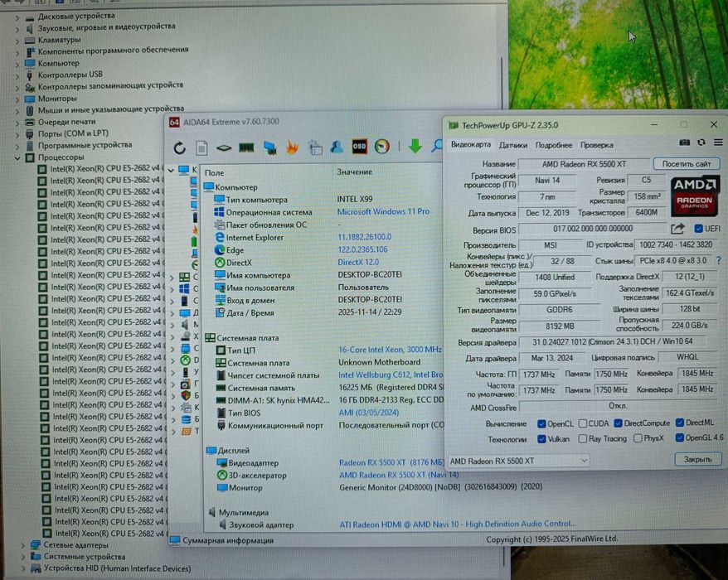Click AIDA64 CPU chip toolbar icon
Image resolution: width=728 pixels, height=580 pixels.
coord(224,148)
